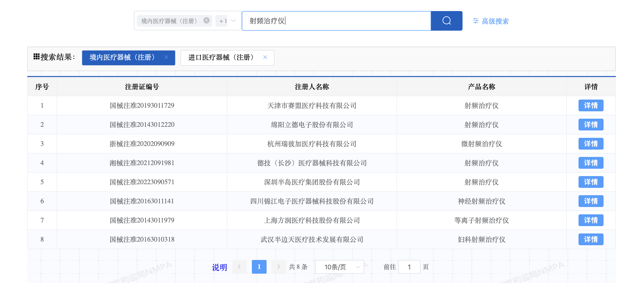Screen dimensions: 644x283
Task: Click the grid icon beside 搜索结果
Action: tap(37, 57)
